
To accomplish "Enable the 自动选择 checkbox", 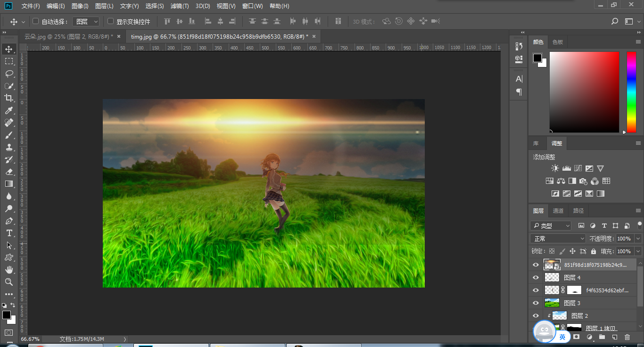I will pos(35,21).
